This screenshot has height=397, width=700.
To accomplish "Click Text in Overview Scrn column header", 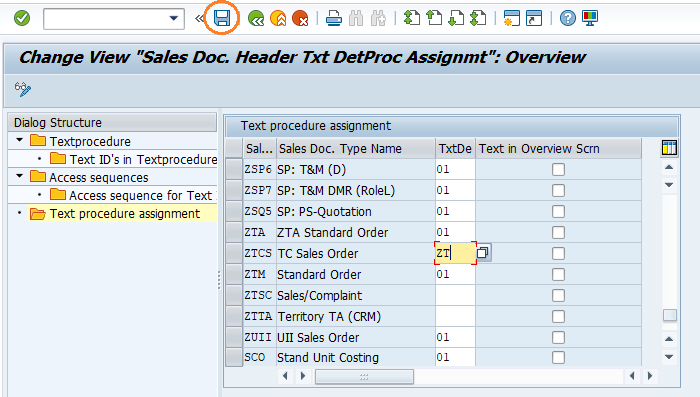I will 558,149.
